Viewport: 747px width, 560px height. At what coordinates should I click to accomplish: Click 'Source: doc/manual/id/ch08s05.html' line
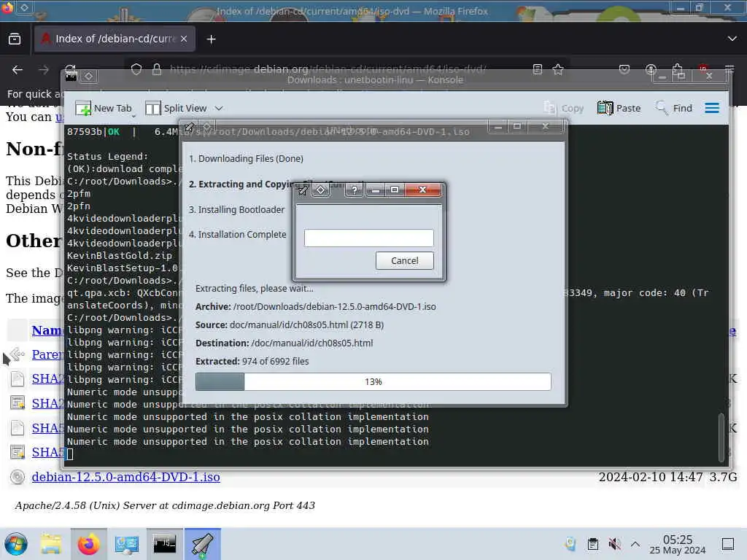point(290,324)
